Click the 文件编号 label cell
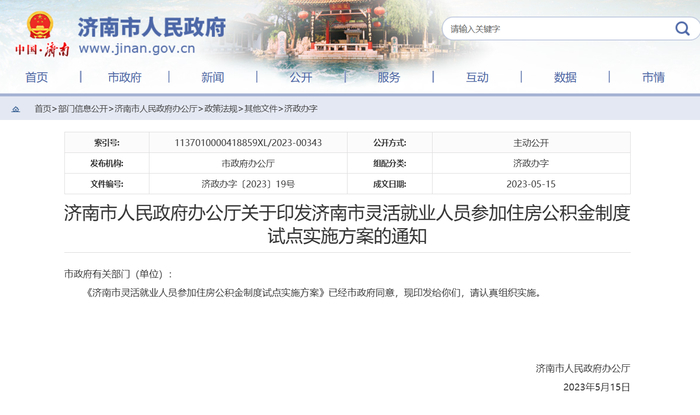The width and height of the screenshot is (700, 415). [x=107, y=184]
